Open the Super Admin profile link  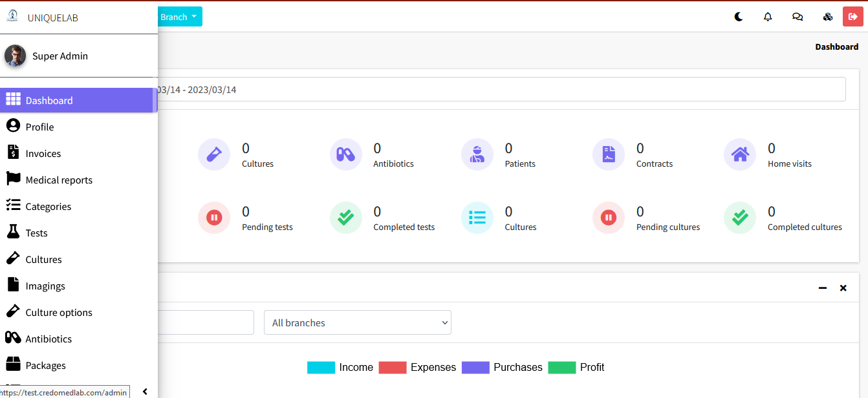(x=60, y=56)
